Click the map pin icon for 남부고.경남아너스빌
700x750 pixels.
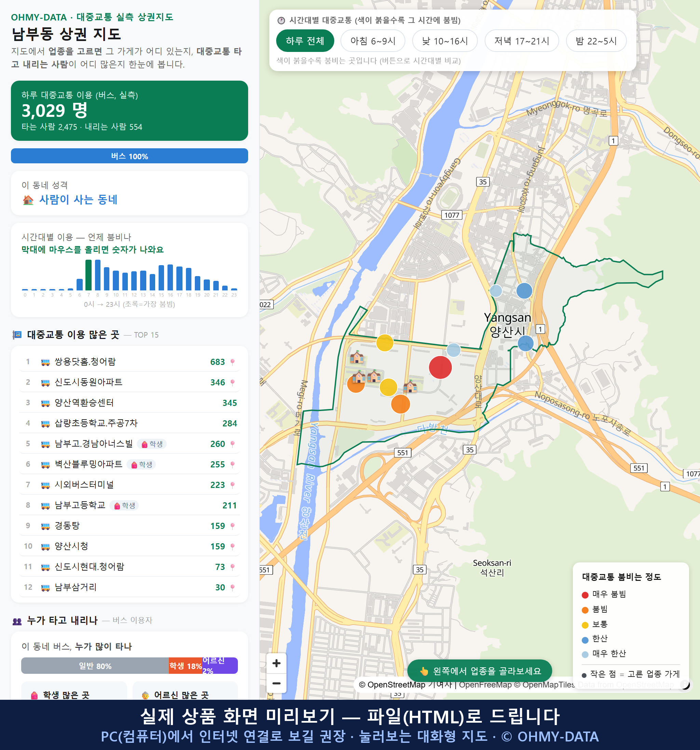point(232,444)
